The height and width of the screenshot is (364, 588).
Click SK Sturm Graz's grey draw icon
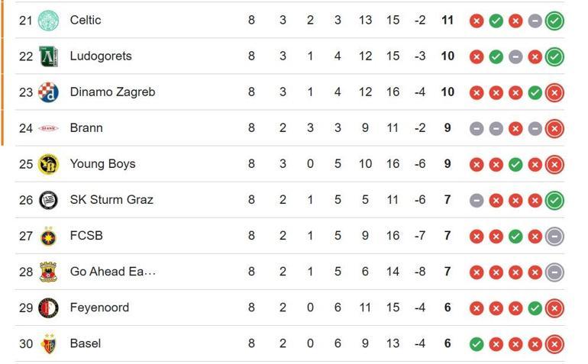click(x=477, y=201)
